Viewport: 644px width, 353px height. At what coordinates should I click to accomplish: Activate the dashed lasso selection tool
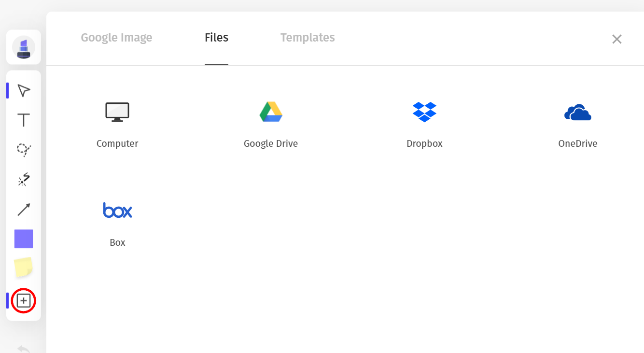point(24,150)
